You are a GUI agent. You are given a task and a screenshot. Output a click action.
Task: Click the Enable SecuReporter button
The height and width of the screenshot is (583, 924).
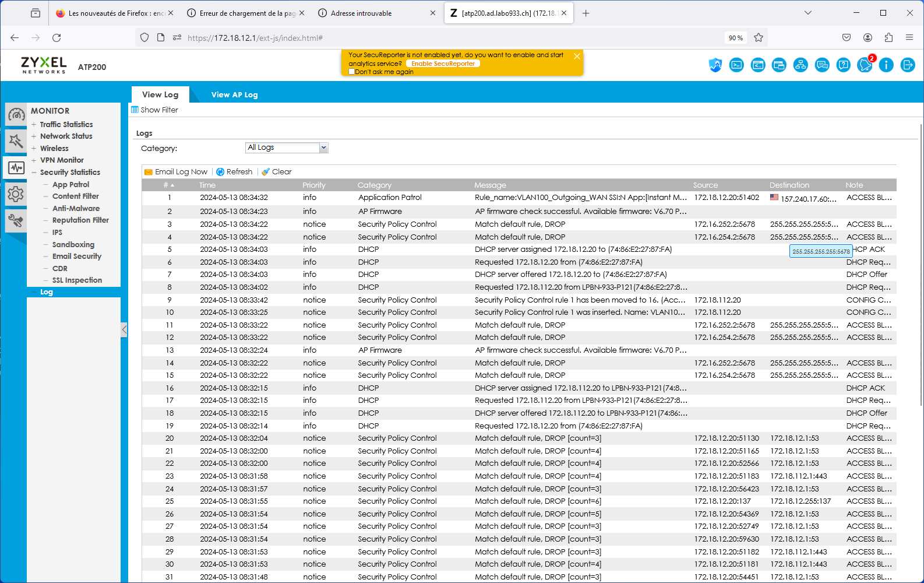pos(443,64)
